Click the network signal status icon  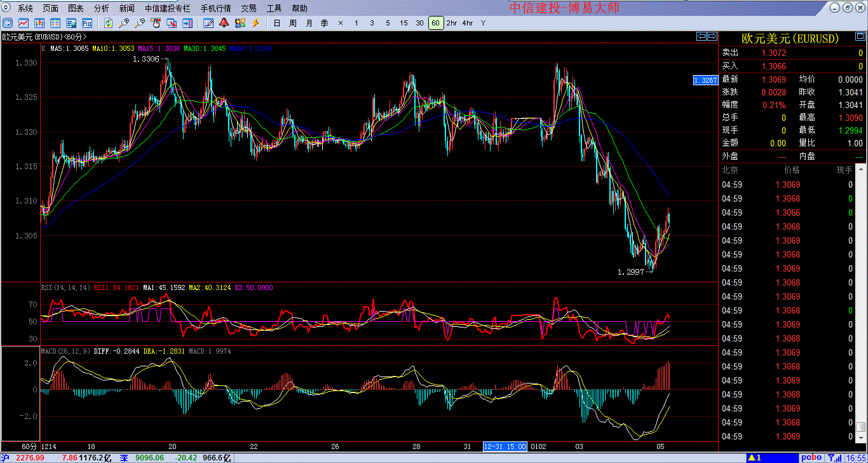(x=834, y=457)
